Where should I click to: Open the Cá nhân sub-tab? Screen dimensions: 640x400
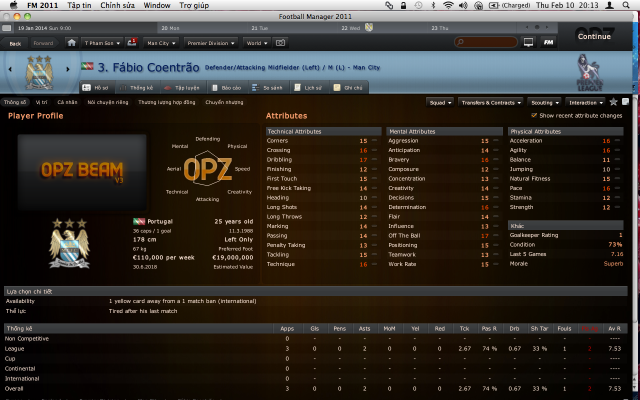(67, 102)
